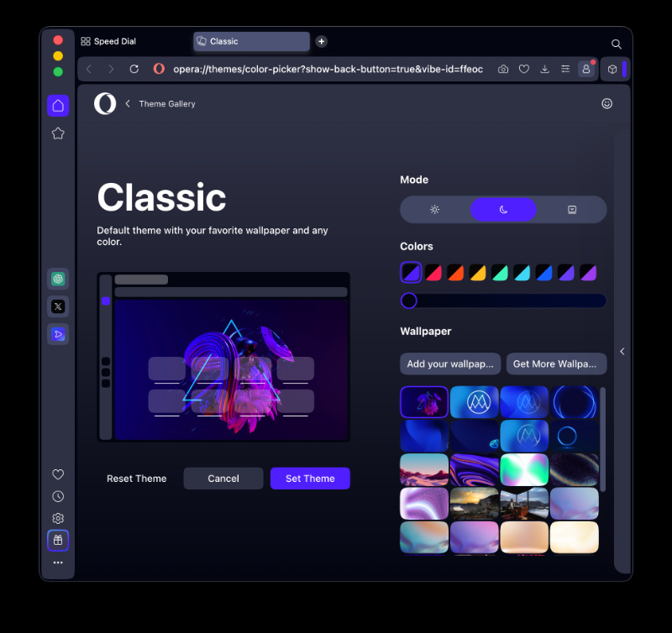Open Settings gear in the sidebar
Screen dimensions: 672x633
coord(58,518)
